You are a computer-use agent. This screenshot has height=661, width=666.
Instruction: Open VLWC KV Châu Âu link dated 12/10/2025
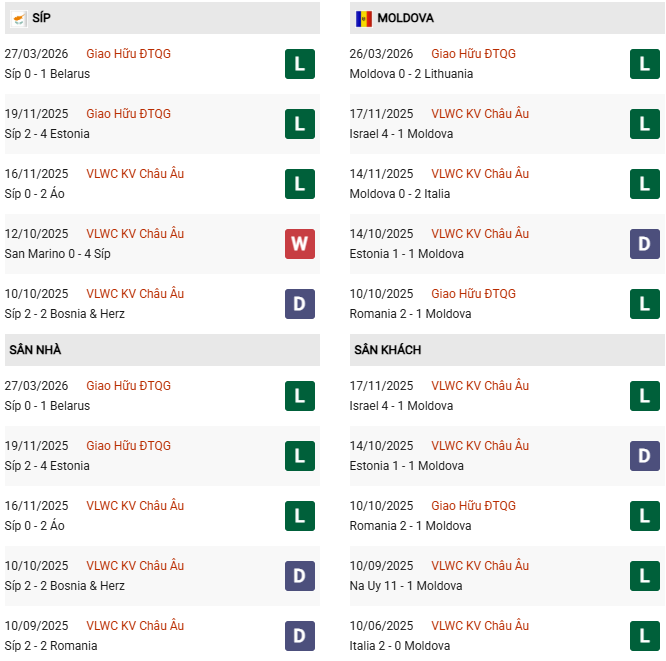point(135,234)
